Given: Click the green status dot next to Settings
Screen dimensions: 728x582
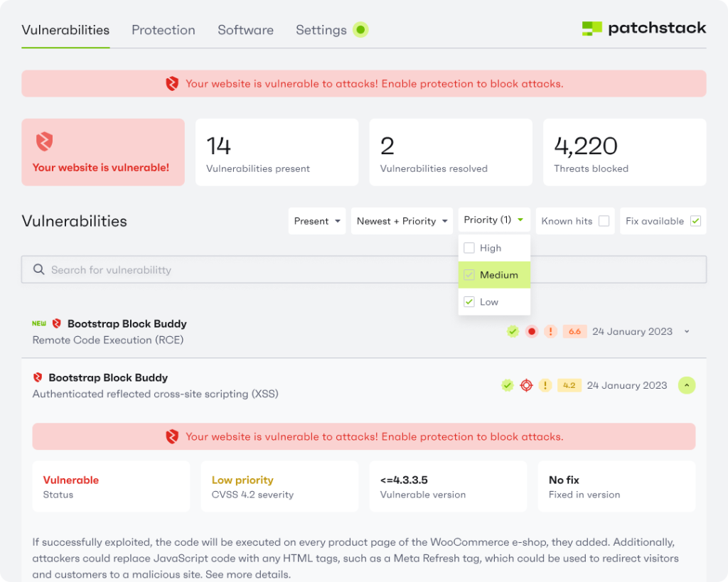Looking at the screenshot, I should 360,30.
